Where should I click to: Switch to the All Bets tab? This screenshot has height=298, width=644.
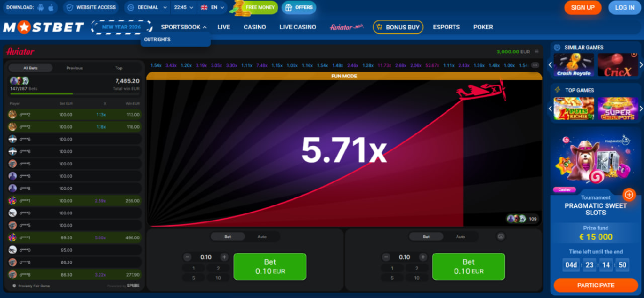31,68
